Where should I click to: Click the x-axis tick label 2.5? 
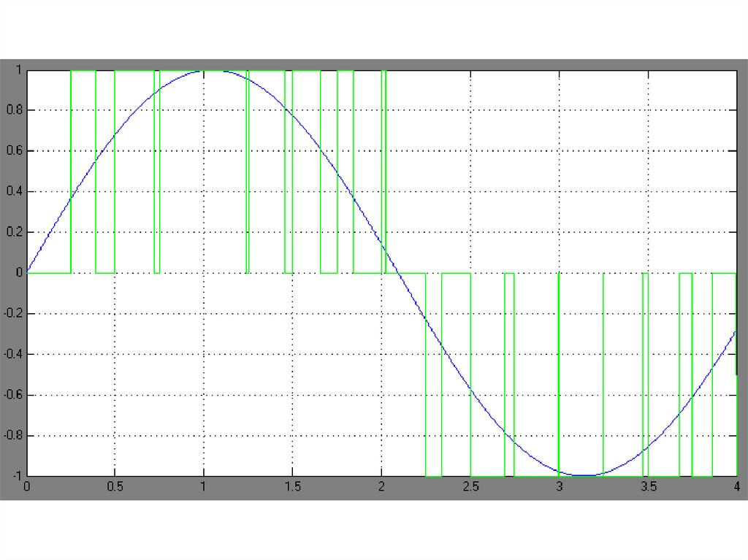click(x=470, y=486)
